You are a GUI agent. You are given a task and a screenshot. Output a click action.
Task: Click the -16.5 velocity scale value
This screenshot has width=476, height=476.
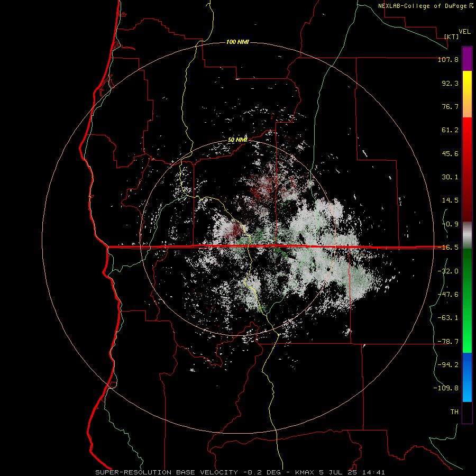pos(448,248)
